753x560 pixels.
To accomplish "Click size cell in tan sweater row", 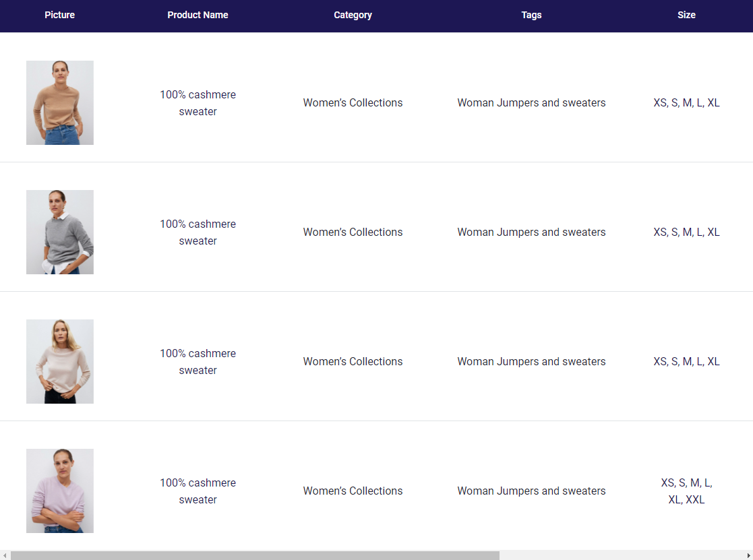I will coord(686,102).
